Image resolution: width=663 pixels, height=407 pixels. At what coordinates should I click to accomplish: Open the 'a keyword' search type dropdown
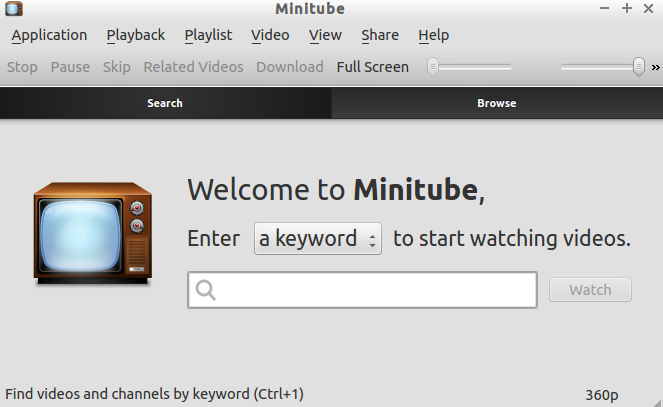click(x=318, y=239)
